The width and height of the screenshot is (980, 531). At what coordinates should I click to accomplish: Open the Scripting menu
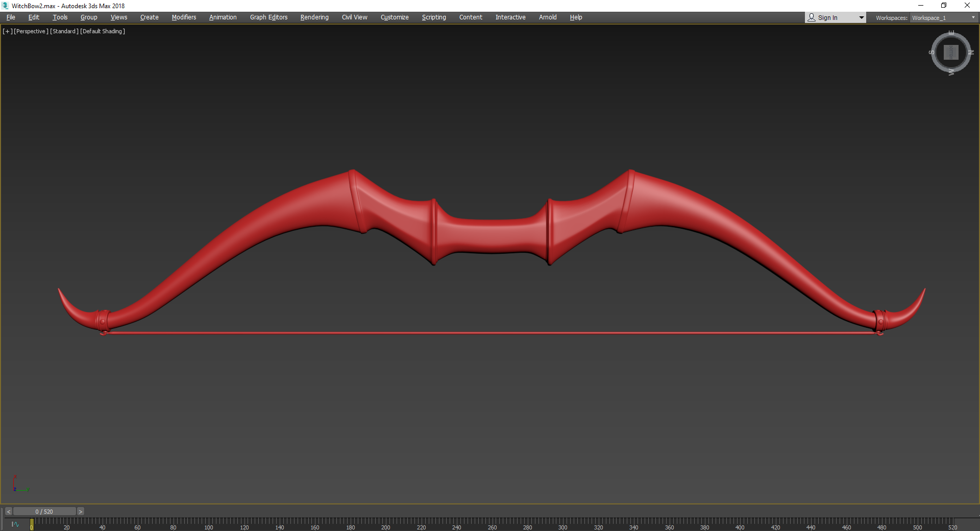[434, 17]
